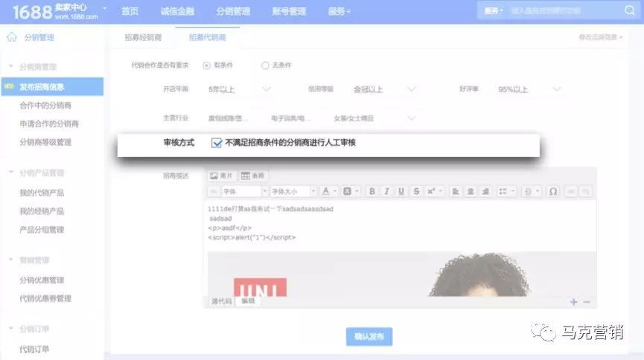Toggle bold formatting in the editor
The width and height of the screenshot is (644, 360).
point(372,191)
